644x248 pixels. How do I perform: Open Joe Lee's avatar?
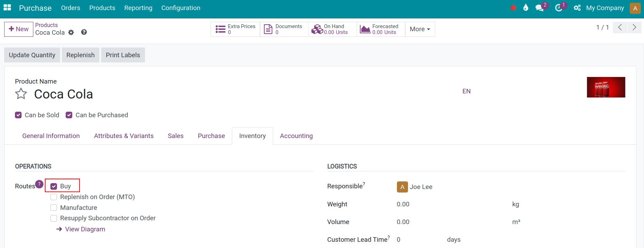point(402,187)
